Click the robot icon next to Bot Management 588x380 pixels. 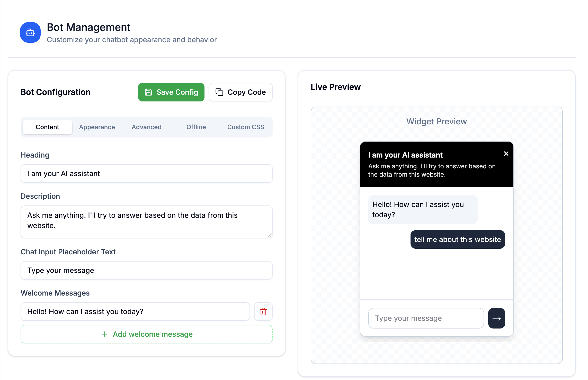click(30, 32)
